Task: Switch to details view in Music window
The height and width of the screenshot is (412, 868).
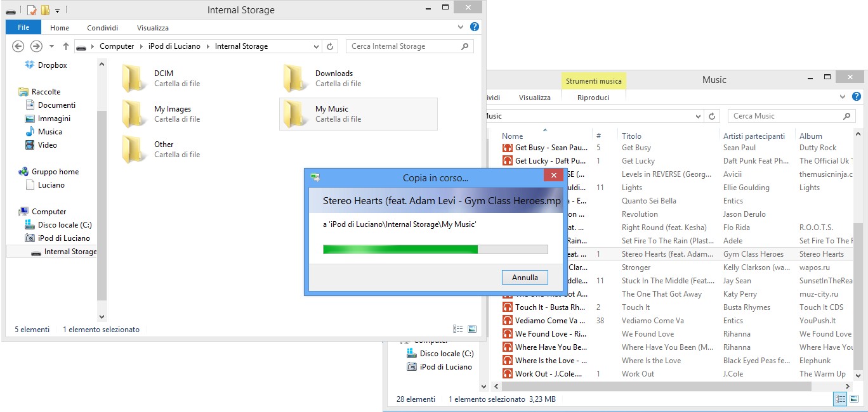Action: point(840,399)
